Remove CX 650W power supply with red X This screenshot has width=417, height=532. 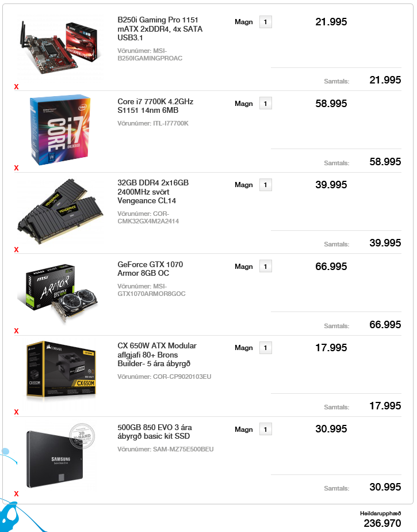click(x=16, y=412)
